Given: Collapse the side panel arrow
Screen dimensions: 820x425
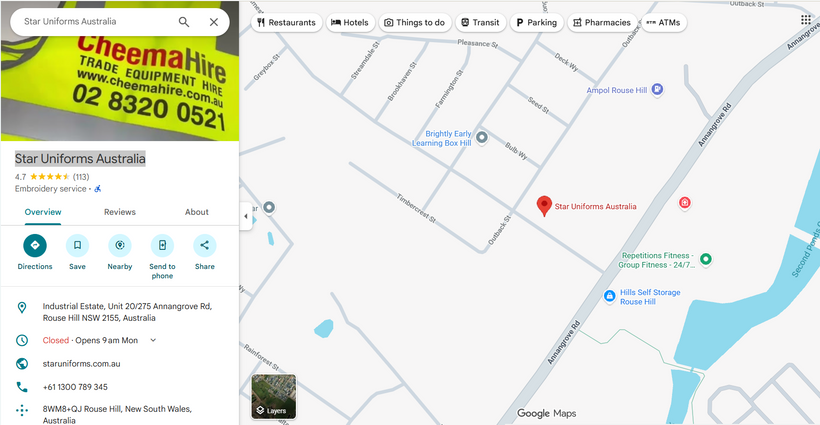Looking at the screenshot, I should 246,216.
